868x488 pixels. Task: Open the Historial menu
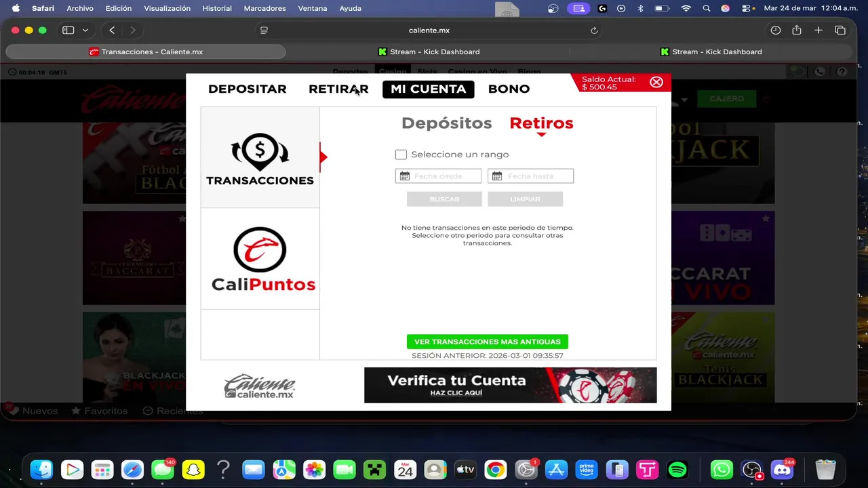(217, 8)
